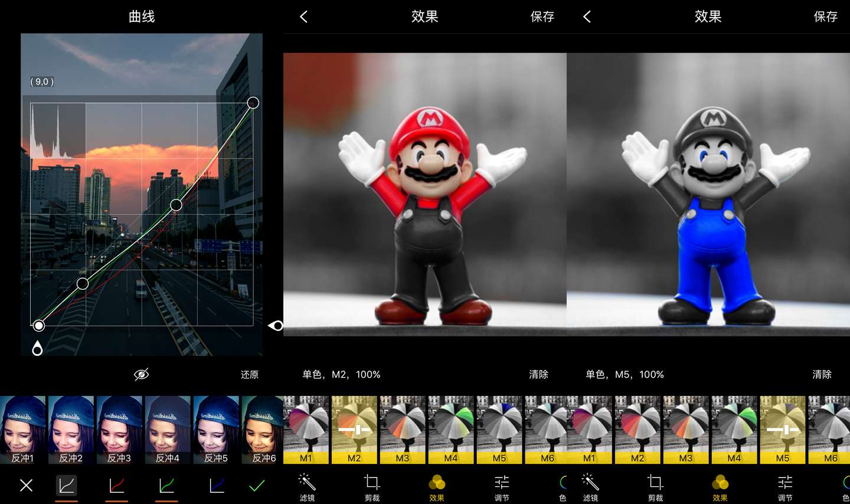Select M3 effect in right panel
The image size is (850, 504).
tap(686, 430)
